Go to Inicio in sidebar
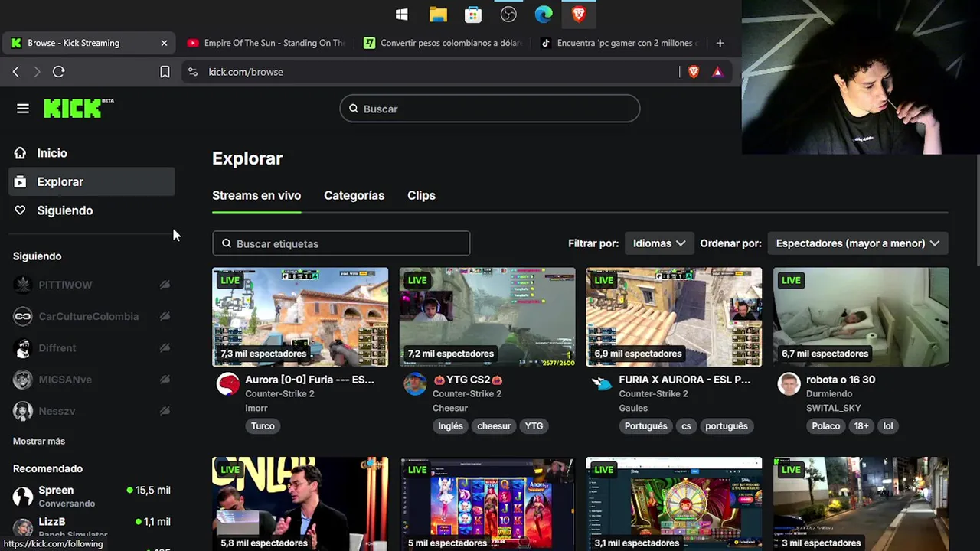 pyautogui.click(x=92, y=153)
